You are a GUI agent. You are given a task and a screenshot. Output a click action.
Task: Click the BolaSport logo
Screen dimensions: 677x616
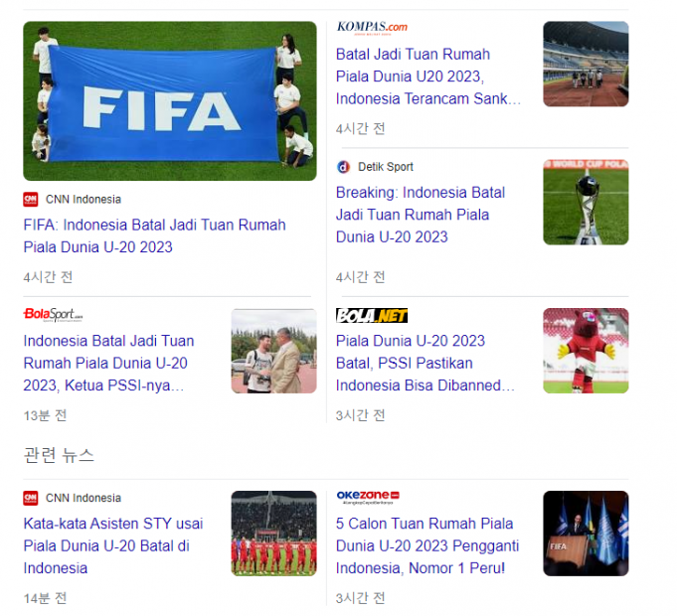click(54, 315)
